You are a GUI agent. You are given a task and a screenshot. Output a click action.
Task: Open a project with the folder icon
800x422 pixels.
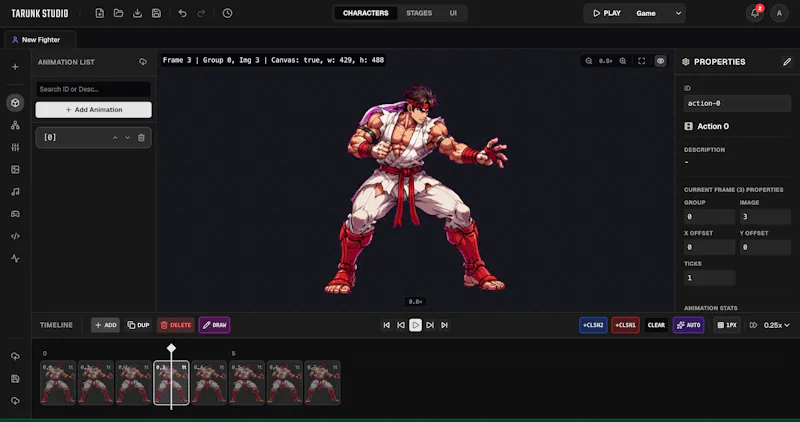click(118, 13)
